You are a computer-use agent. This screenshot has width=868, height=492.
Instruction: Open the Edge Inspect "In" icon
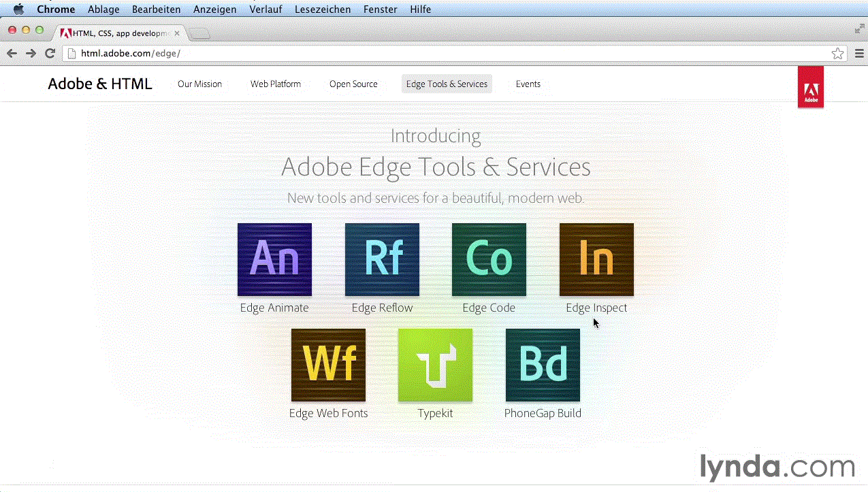click(596, 259)
